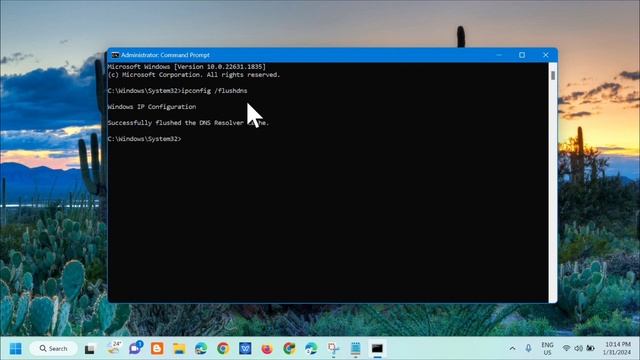Click the Microsoft Windows version line
The height and width of the screenshot is (360, 640).
click(187, 67)
